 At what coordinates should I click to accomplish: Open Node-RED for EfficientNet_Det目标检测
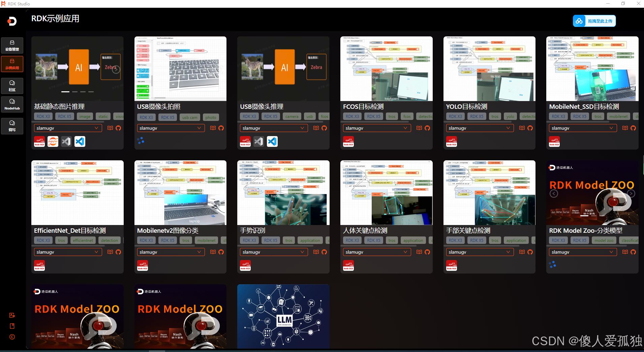point(39,265)
